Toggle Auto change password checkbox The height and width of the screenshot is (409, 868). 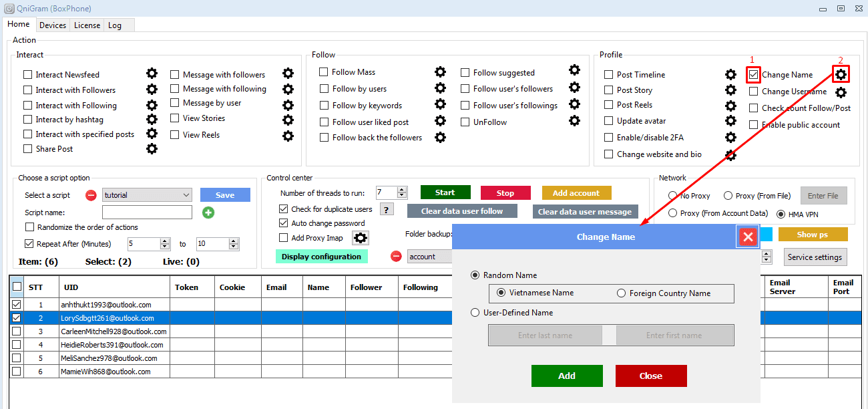coord(284,223)
